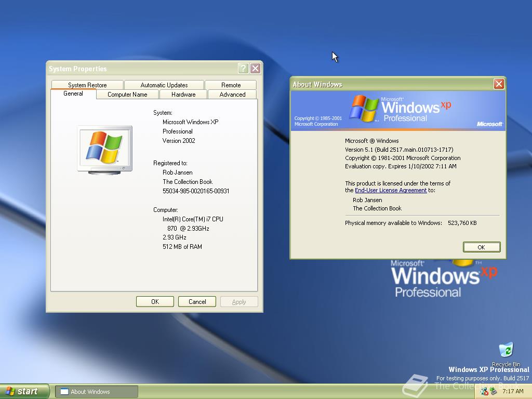Click the Windows Messenger tray icon

coord(484,392)
